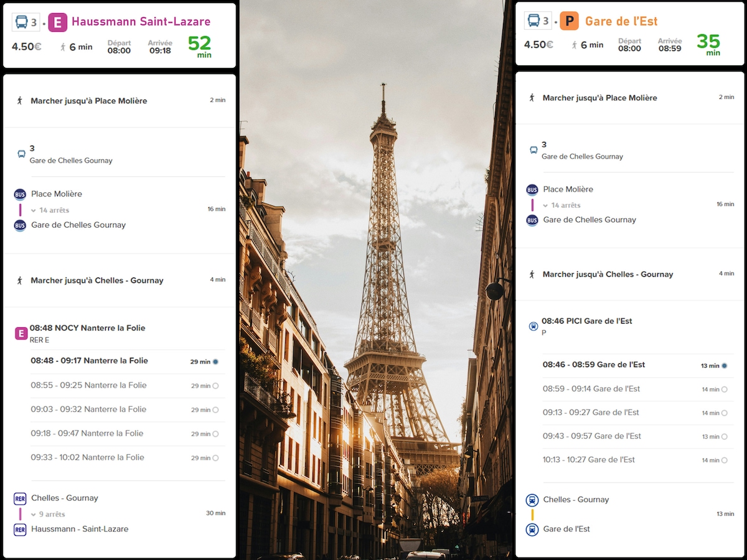Click 08:48 NOCY Nanterre la Folie heading
The image size is (747, 560).
(88, 328)
